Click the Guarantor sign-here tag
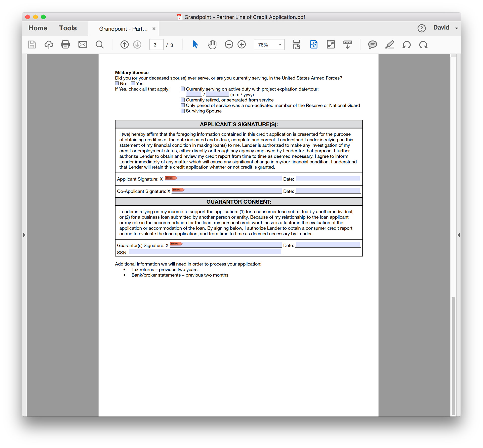The height and width of the screenshot is (448, 483). tap(176, 244)
